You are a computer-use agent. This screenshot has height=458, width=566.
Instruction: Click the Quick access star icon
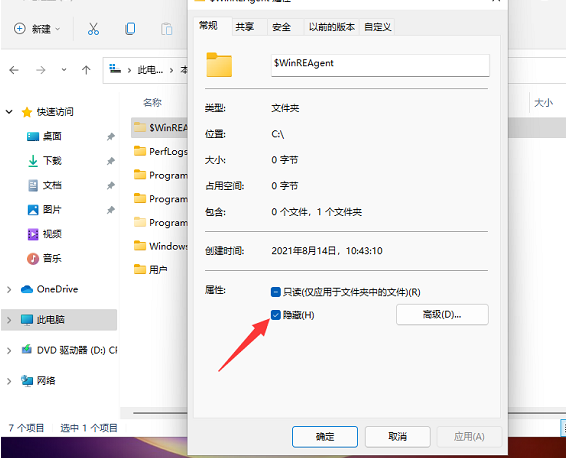27,112
